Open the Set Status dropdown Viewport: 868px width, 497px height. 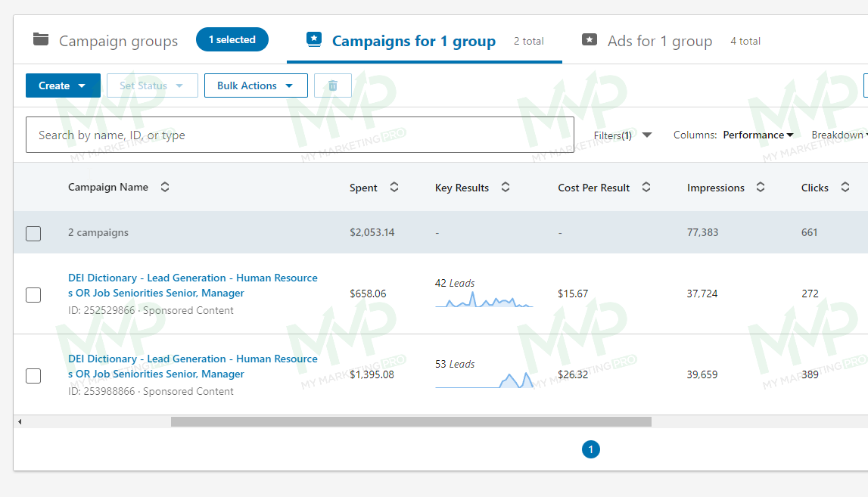pyautogui.click(x=152, y=85)
